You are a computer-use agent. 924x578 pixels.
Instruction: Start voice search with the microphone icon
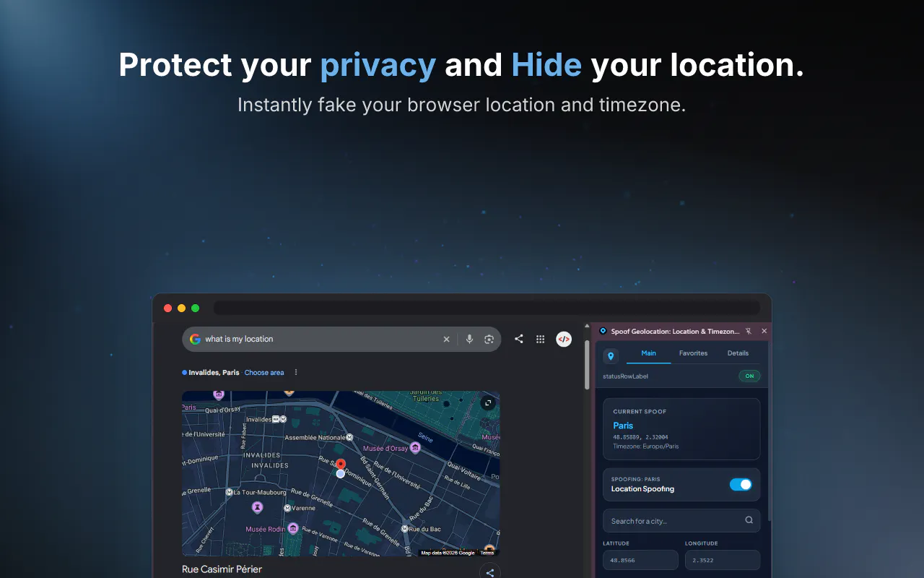469,339
